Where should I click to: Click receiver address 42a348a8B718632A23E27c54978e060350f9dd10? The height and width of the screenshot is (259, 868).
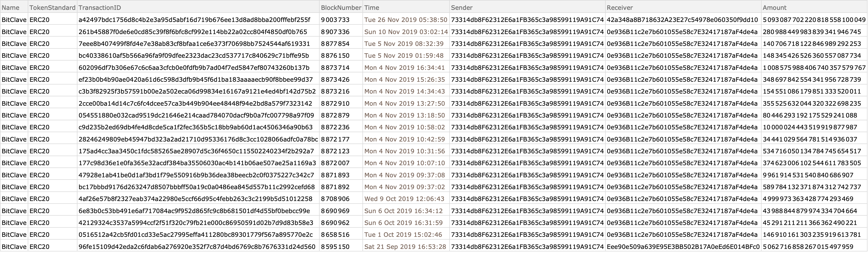pos(682,20)
